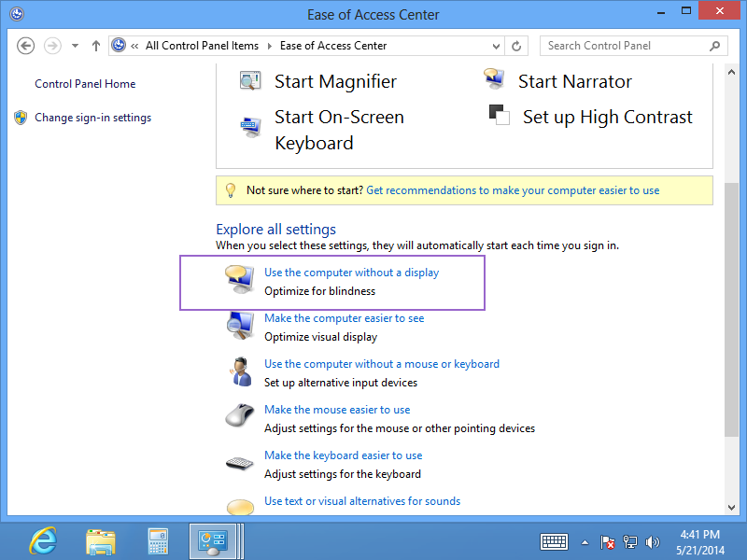Open Change sign-in settings
This screenshot has width=747, height=560.
[x=92, y=118]
